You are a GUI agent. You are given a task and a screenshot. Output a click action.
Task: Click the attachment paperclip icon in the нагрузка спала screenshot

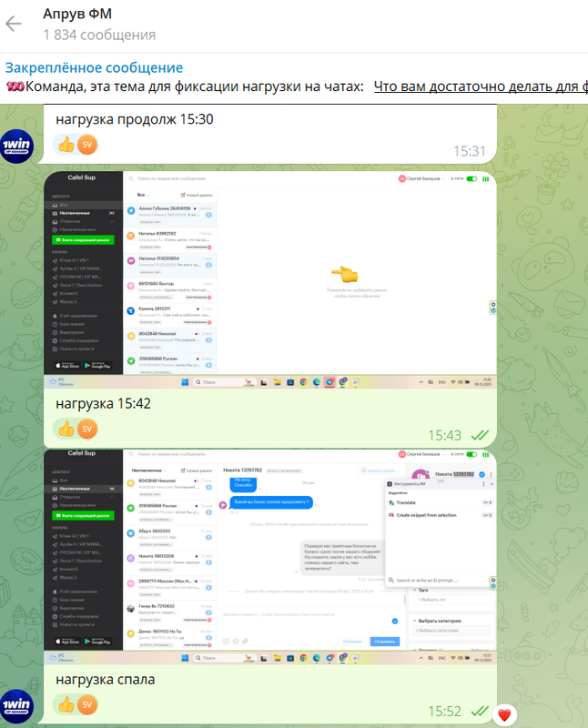(x=245, y=642)
